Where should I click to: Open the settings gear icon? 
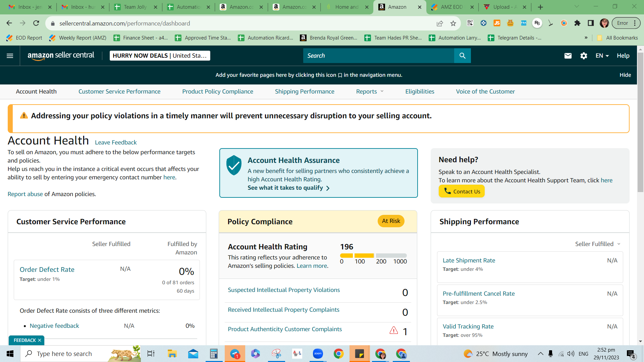[584, 56]
